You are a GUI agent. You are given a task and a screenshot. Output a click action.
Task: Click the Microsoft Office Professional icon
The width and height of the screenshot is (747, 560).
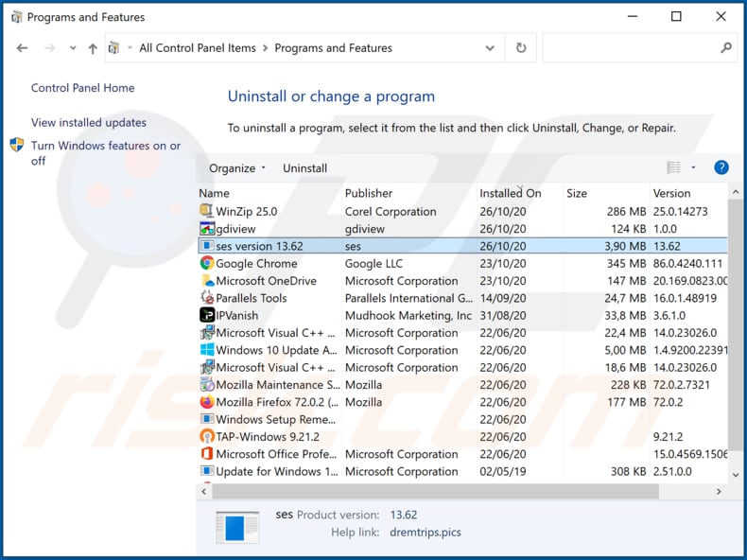(x=207, y=454)
